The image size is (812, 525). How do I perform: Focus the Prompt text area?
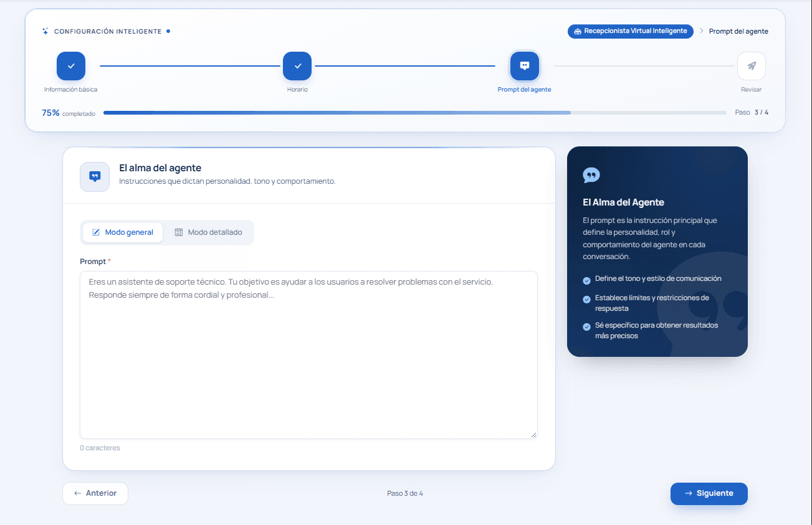pos(308,355)
